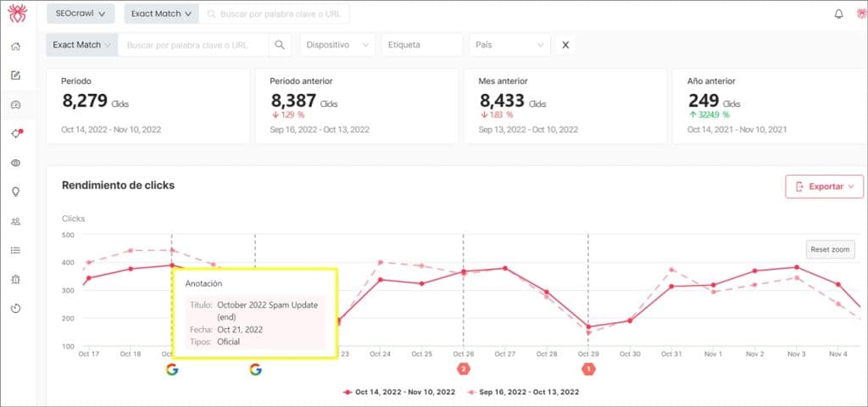Screen dimensions: 868x407
Task: Open the history clock sidebar icon
Action: (x=15, y=309)
